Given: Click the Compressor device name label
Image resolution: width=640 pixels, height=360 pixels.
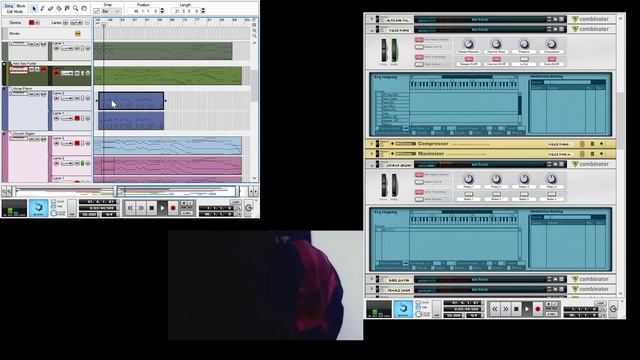Looking at the screenshot, I should pos(433,144).
